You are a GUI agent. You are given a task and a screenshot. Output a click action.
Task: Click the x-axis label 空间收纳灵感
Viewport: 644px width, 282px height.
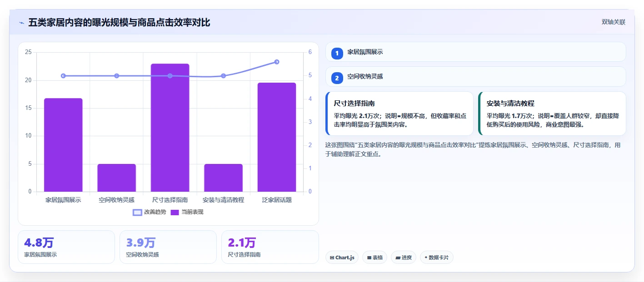(x=117, y=200)
